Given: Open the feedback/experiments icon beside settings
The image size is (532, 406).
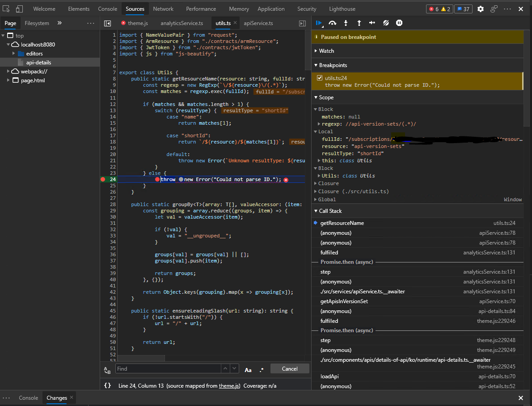Looking at the screenshot, I should click(x=494, y=9).
